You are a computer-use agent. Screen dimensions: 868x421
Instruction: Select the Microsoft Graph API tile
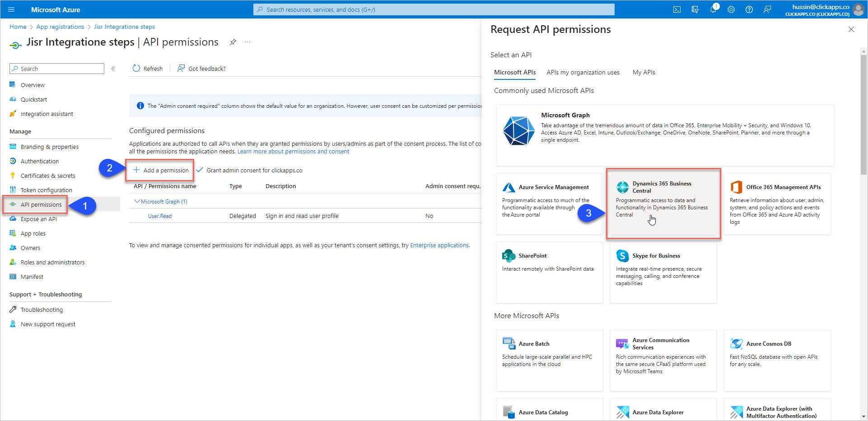[x=664, y=135]
